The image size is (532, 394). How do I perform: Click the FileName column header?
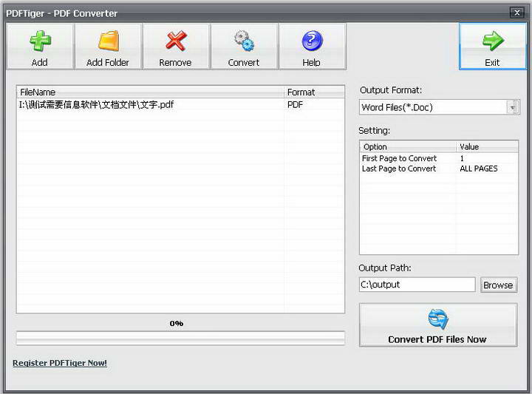pos(150,92)
